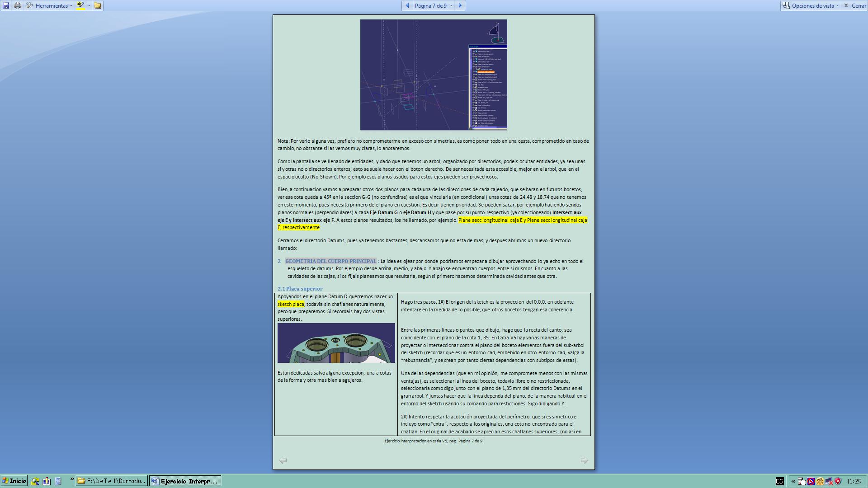Screen dimensions: 868x488
Task: Click the Placa superior part image
Action: click(336, 343)
